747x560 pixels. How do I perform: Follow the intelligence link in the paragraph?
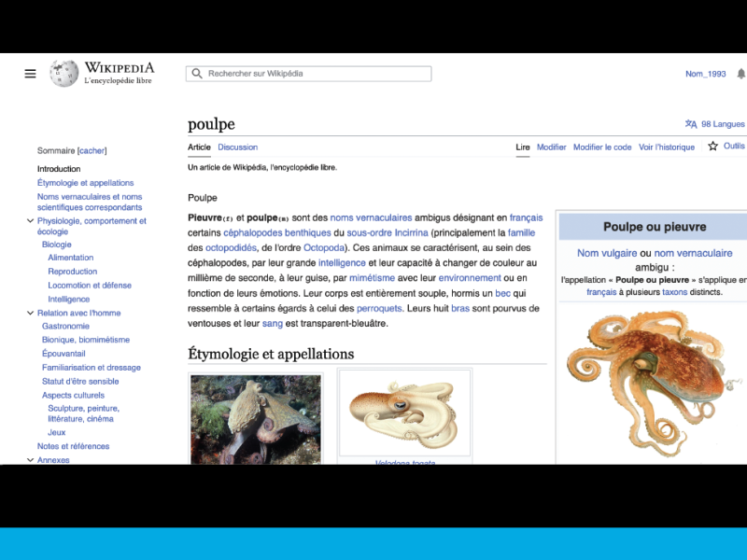[342, 263]
